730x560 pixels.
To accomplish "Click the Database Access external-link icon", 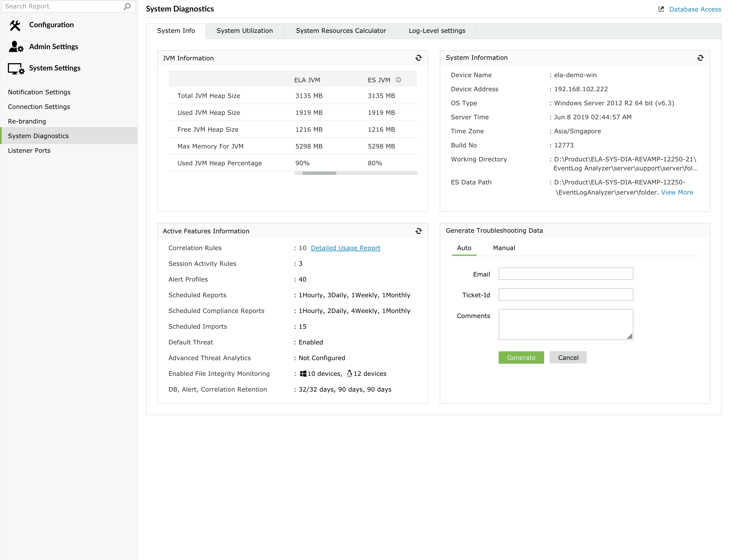I will (x=661, y=9).
